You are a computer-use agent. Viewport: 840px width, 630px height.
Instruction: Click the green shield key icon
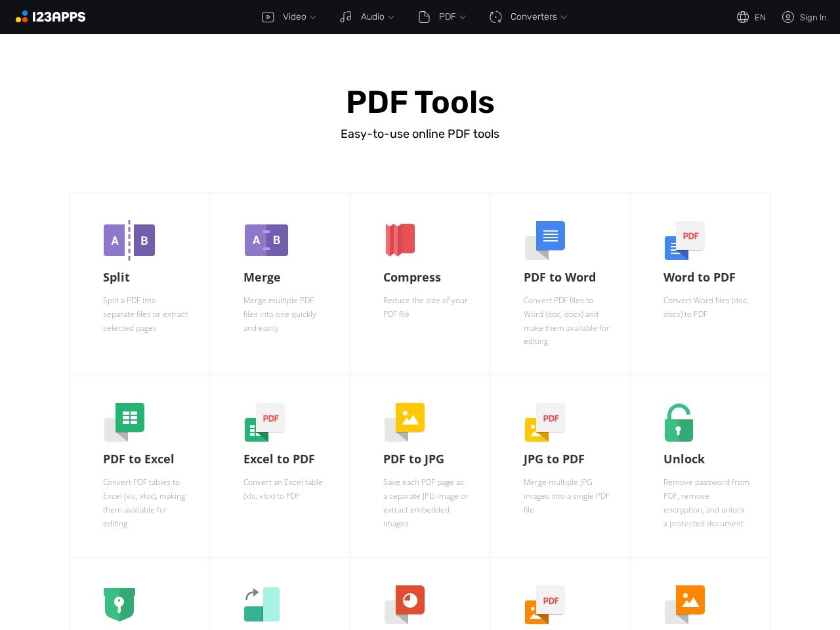(119, 604)
